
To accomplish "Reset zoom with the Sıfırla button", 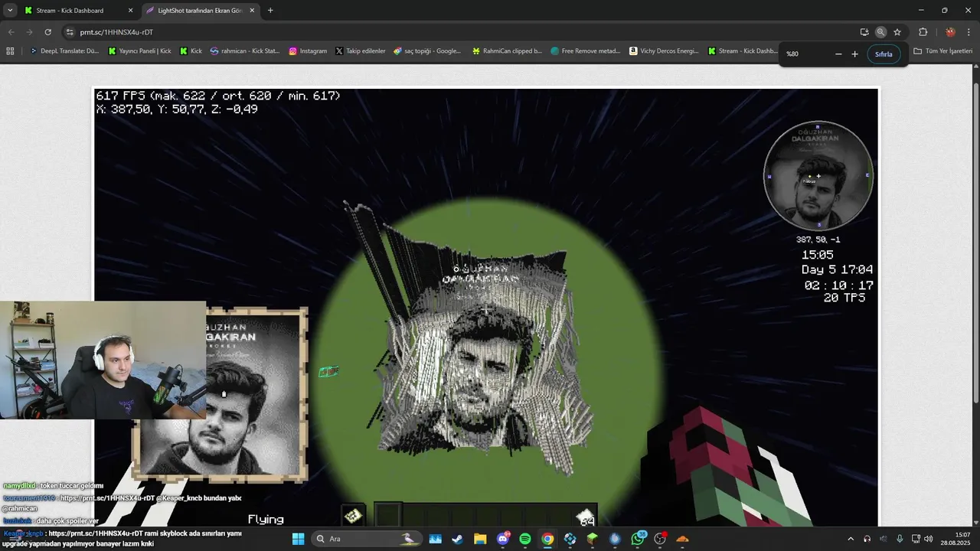I will 884,54.
